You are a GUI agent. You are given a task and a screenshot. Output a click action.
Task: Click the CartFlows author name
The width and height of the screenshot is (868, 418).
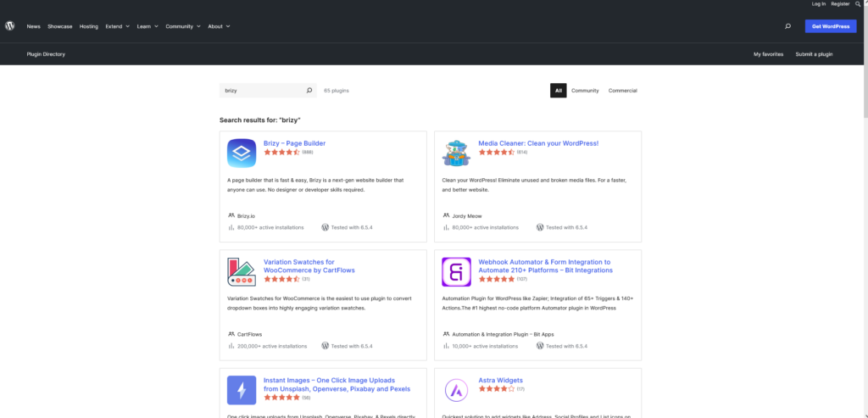coord(250,334)
